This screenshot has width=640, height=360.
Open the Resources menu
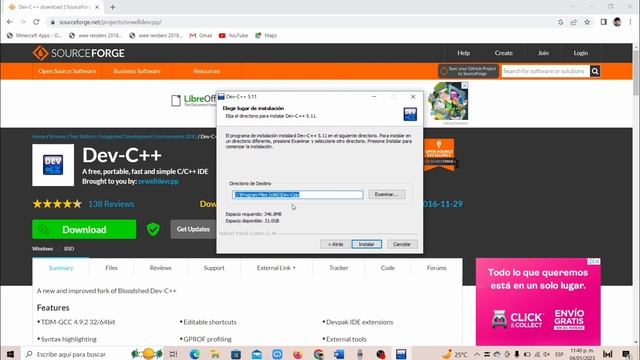click(207, 71)
